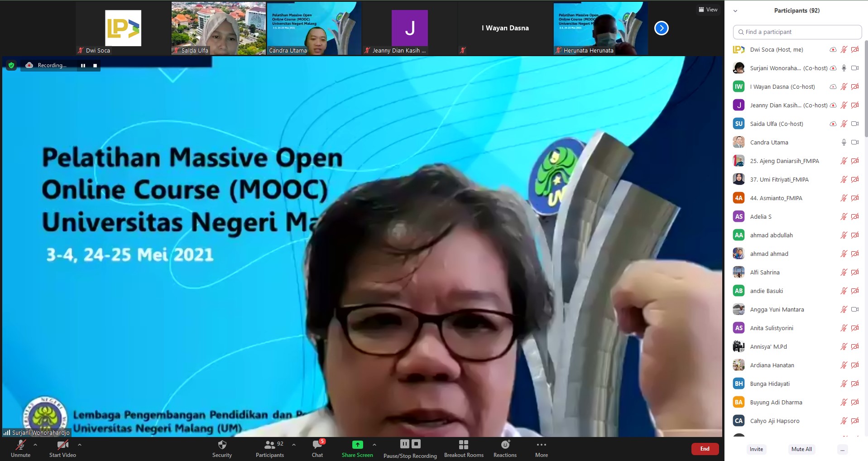Click video-off icon for Cahyo Aji Hapsoro

[x=855, y=421]
